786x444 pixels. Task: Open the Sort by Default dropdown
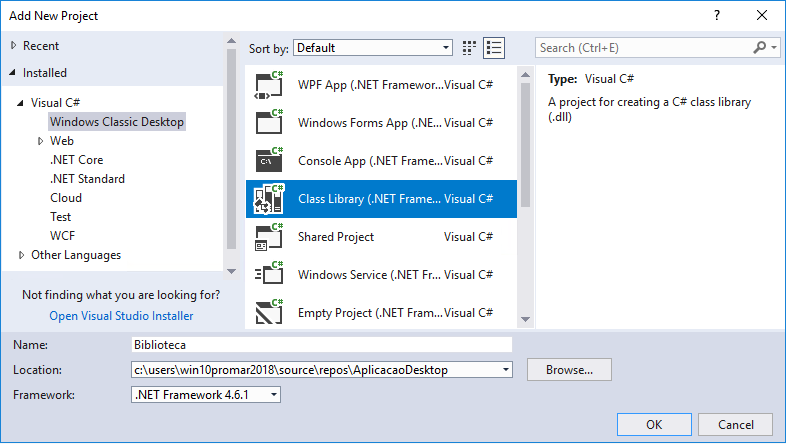(373, 48)
